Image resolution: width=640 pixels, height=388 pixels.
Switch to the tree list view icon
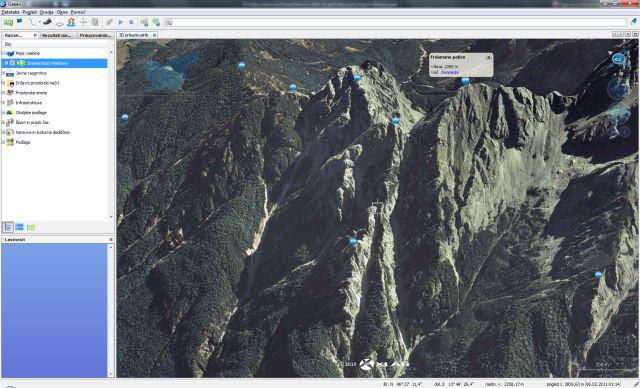click(x=8, y=227)
